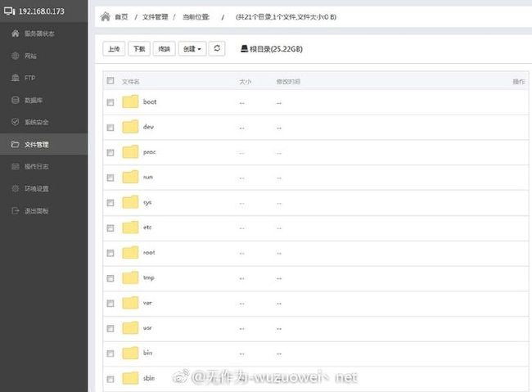Screen dimensions: 532x392
Task: Click the 文件管理 breadcrumb link
Action: (155, 17)
